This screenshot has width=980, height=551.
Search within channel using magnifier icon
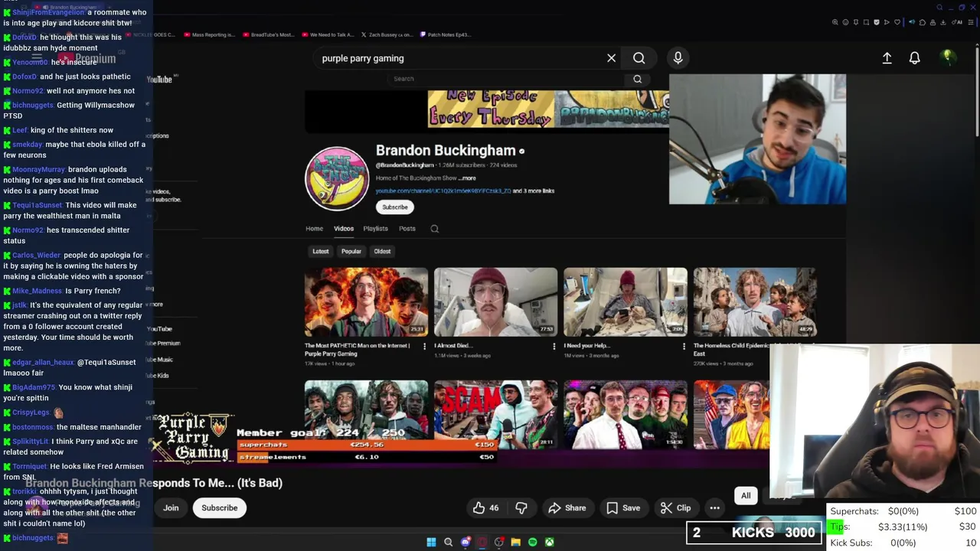tap(434, 228)
